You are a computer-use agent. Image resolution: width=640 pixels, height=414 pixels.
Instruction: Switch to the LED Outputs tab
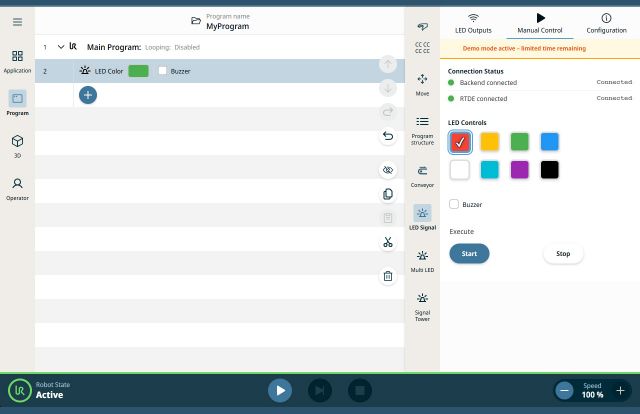pyautogui.click(x=473, y=24)
